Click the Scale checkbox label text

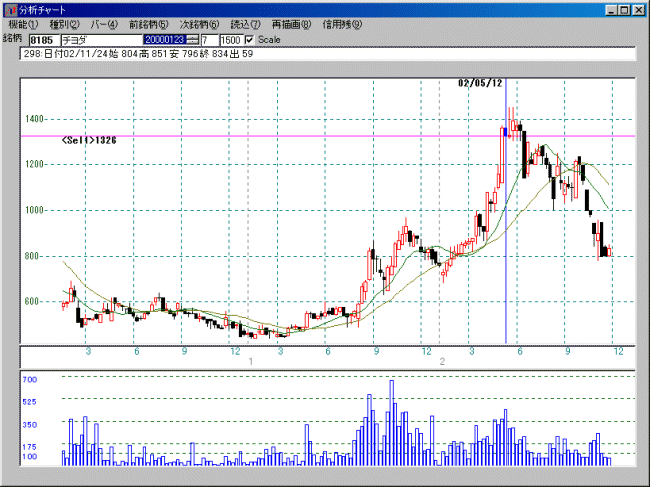[269, 40]
